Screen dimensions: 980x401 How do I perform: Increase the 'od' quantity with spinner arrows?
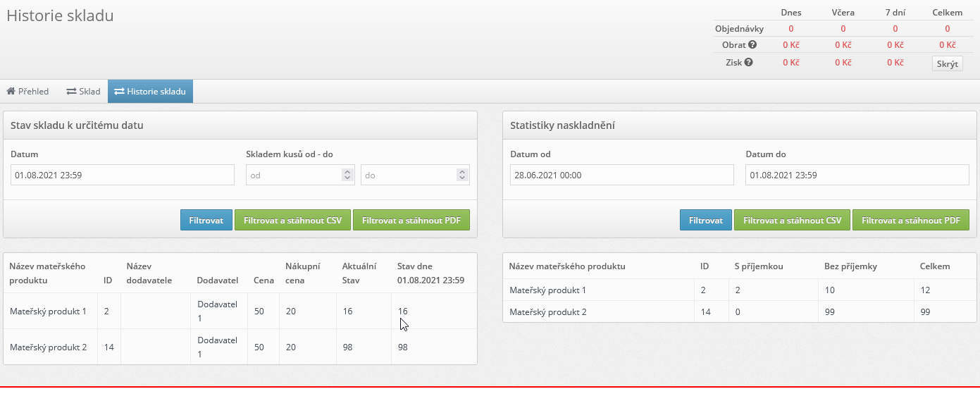coord(347,172)
